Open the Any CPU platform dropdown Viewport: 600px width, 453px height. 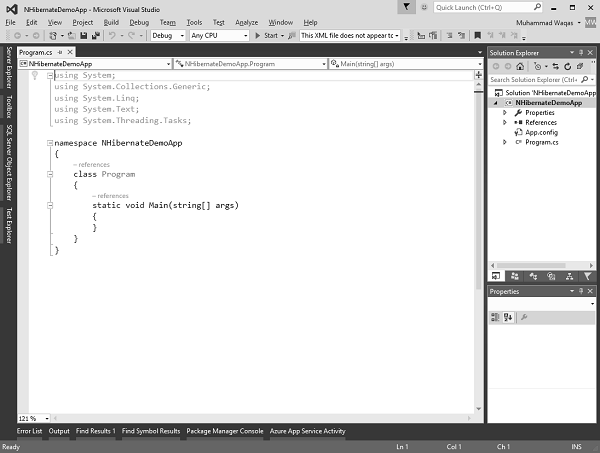pos(219,36)
